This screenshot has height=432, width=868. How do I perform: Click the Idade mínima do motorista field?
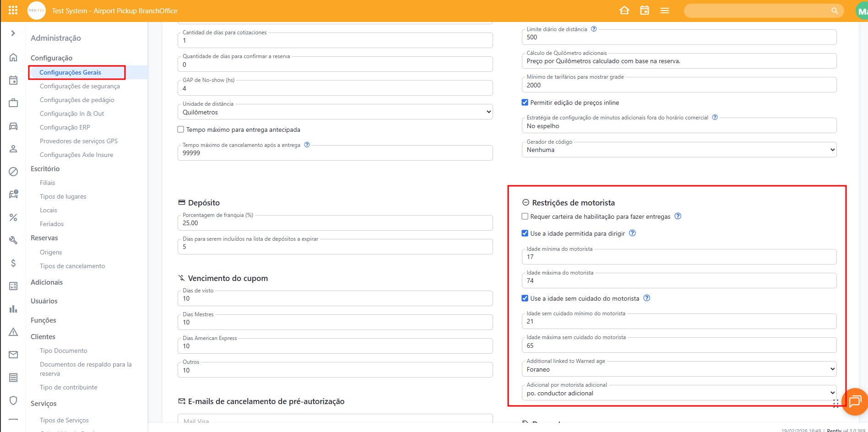pyautogui.click(x=678, y=257)
